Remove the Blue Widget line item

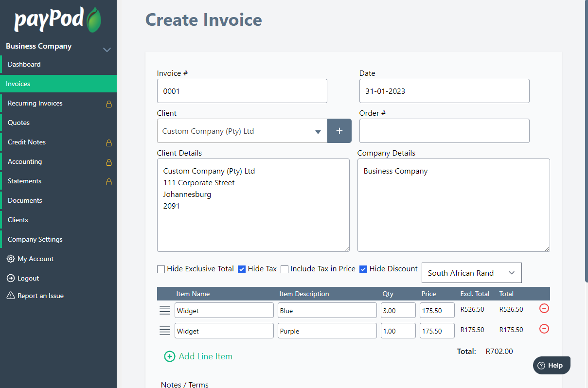pos(544,308)
